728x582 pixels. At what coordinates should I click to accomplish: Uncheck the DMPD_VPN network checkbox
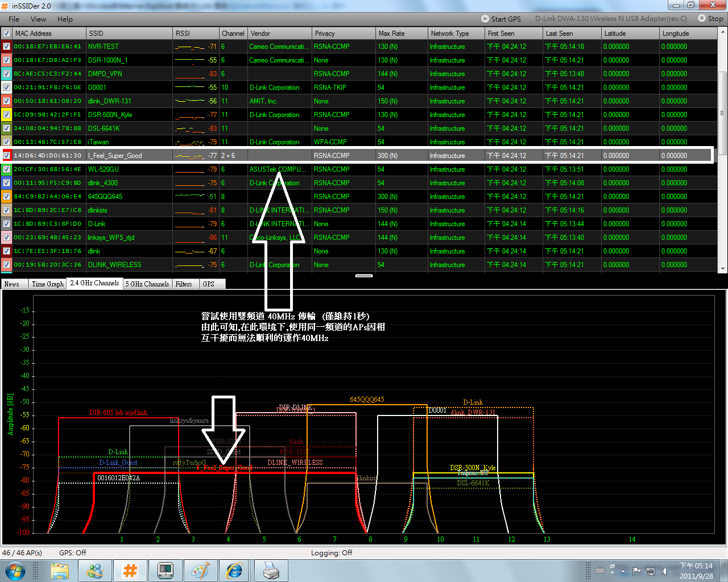tap(6, 74)
